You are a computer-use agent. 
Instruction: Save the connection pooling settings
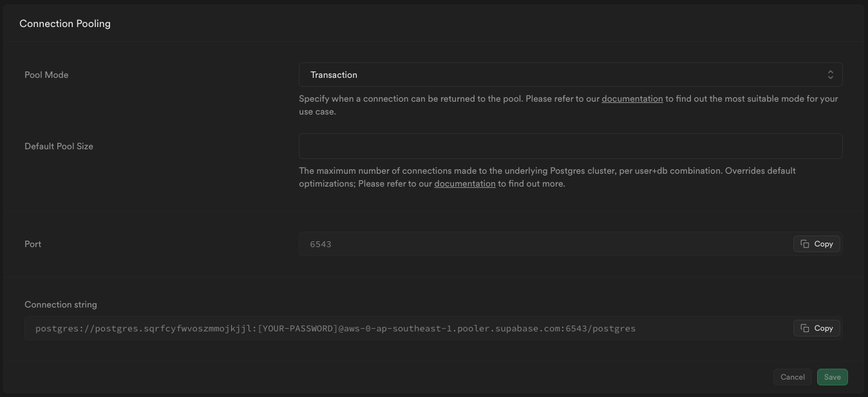[832, 377]
